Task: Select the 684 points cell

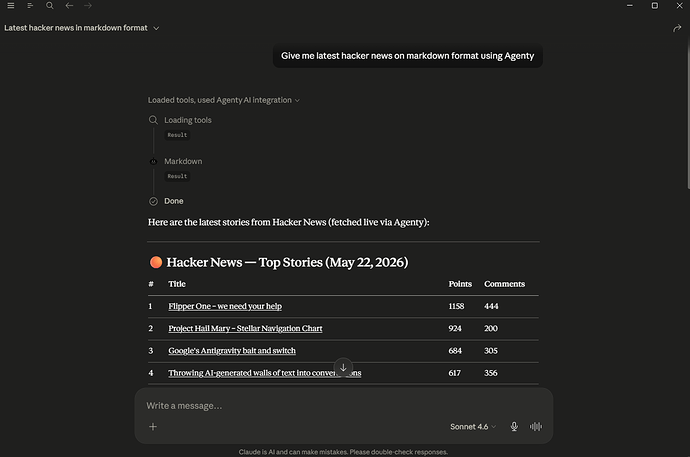Action: tap(455, 351)
